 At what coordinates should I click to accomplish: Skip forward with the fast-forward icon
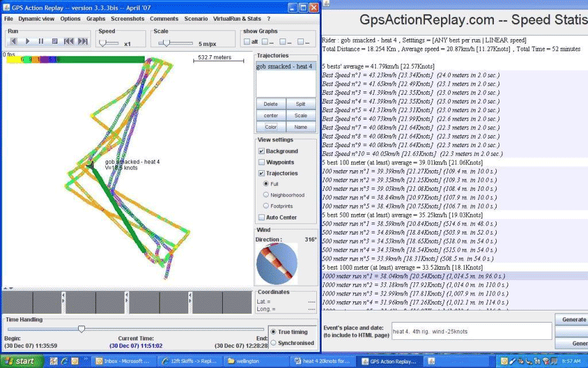point(83,41)
